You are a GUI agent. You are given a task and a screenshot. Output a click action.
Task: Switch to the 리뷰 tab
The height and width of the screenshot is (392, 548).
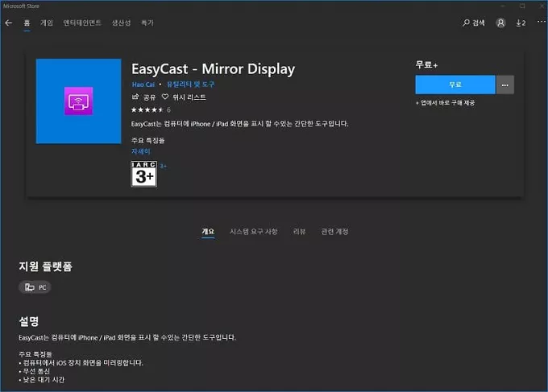tap(299, 232)
